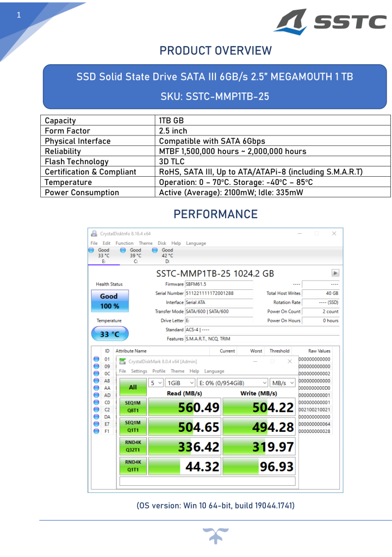Open the Language menu in CrystalDiskMark

pos(214,371)
